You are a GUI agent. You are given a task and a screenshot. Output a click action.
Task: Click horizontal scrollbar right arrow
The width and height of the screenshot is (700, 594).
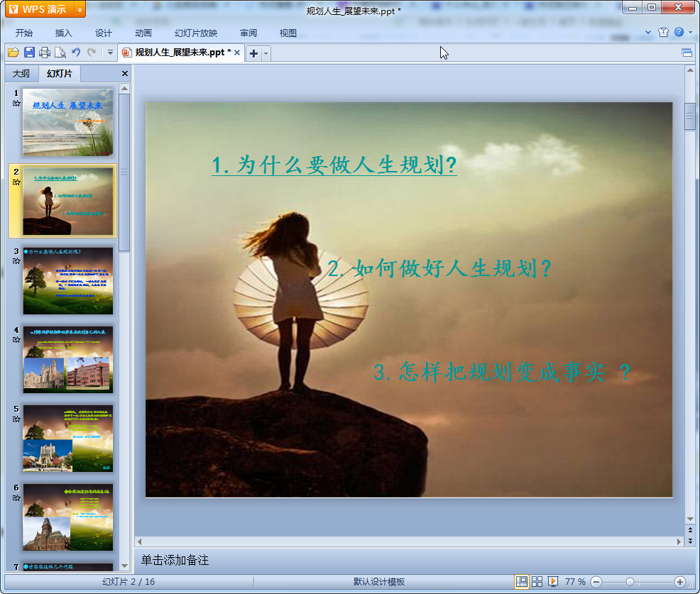(679, 541)
